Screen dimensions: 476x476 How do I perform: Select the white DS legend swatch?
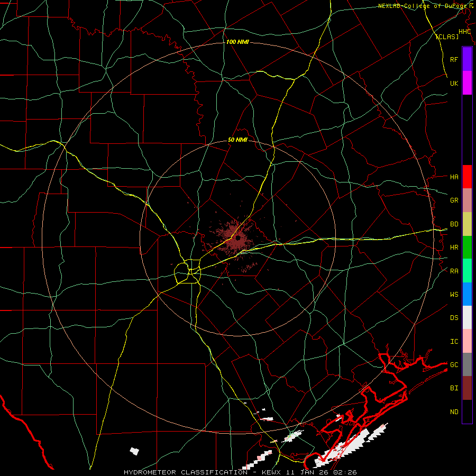[467, 317]
